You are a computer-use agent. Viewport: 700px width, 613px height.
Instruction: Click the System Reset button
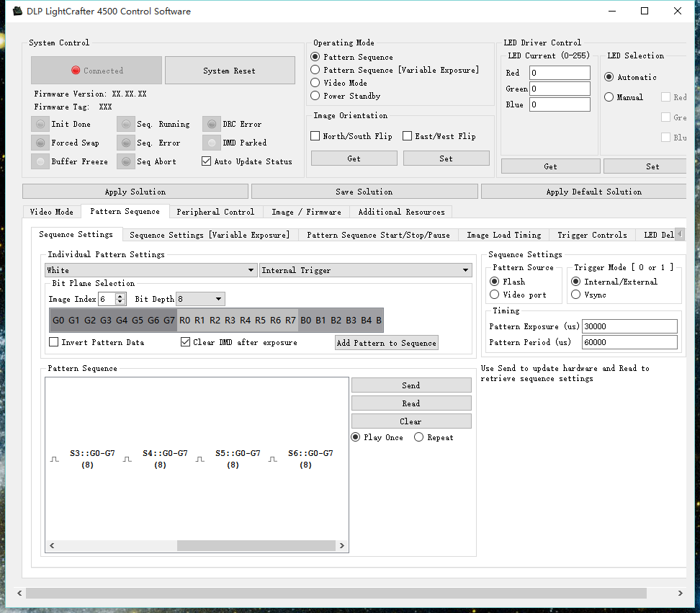click(230, 70)
